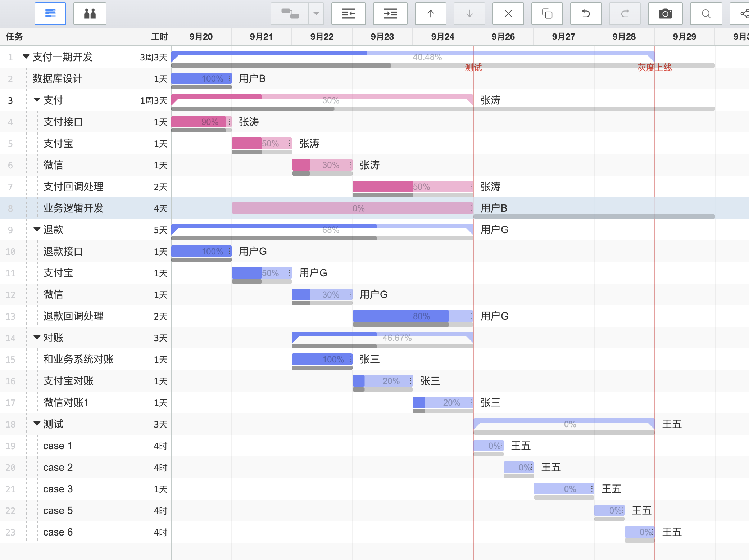Click the 和业务系统对账 100% gantt bar
Viewport: 749px width, 560px height.
click(322, 359)
